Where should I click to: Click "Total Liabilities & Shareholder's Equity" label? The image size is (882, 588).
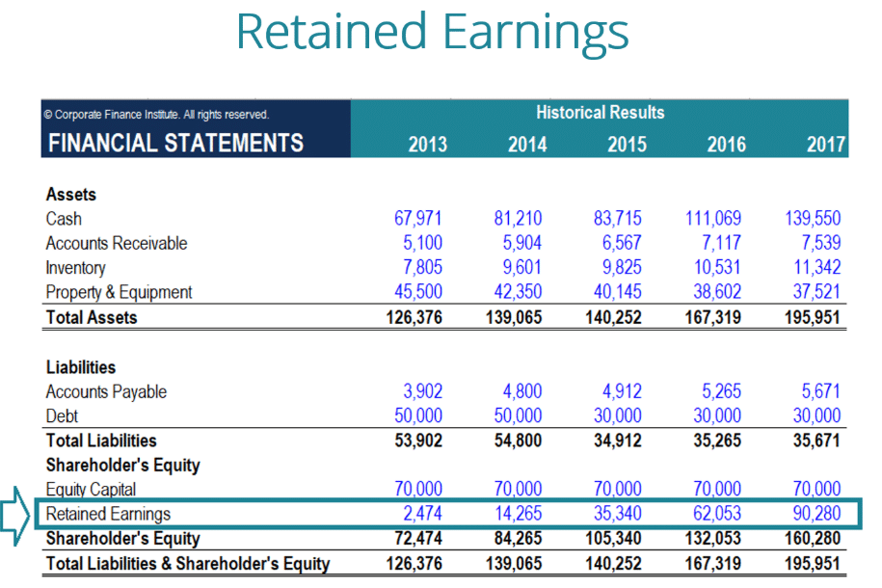tap(188, 564)
